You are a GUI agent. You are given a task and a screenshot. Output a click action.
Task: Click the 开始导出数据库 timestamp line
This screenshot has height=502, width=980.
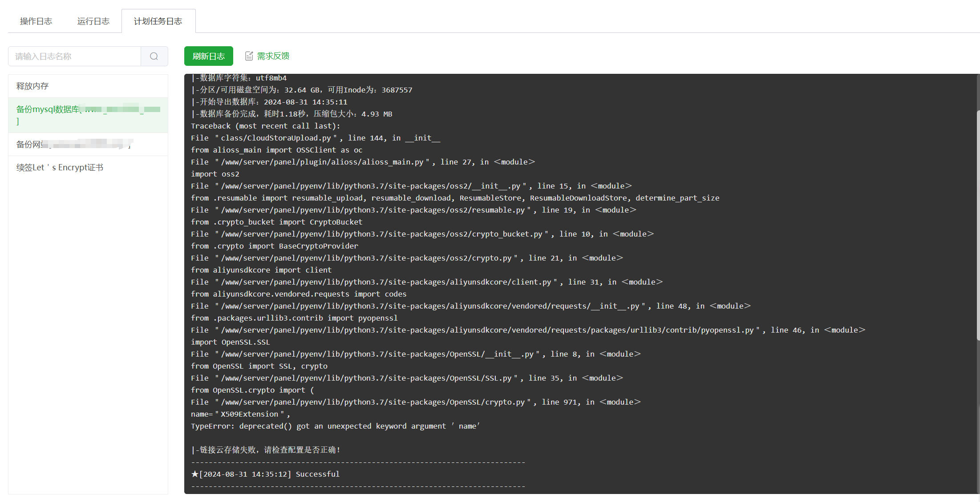click(x=269, y=102)
